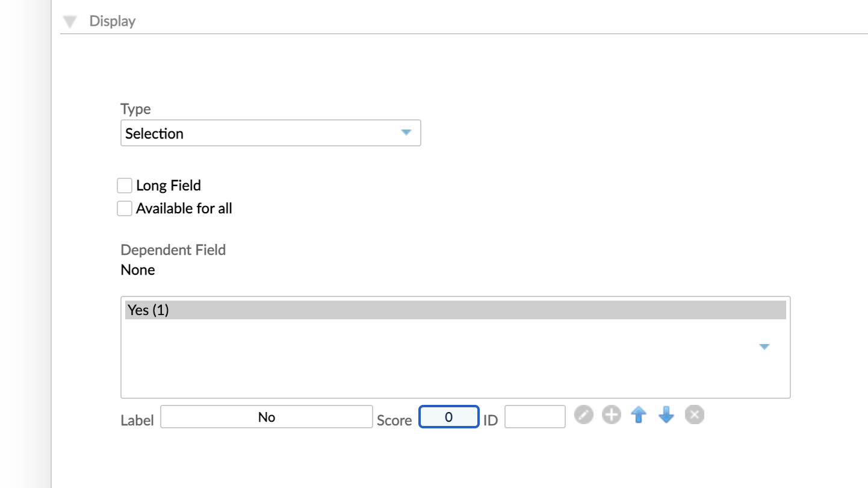This screenshot has height=488, width=868.
Task: Click inside the Label input showing No
Action: (267, 416)
